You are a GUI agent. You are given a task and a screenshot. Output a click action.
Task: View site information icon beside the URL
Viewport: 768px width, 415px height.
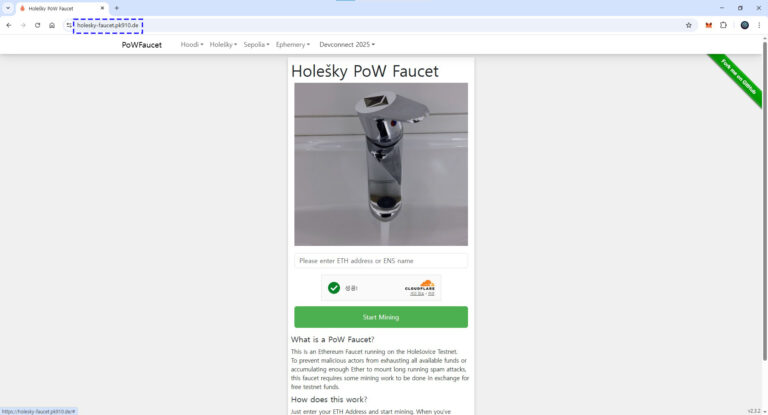69,25
